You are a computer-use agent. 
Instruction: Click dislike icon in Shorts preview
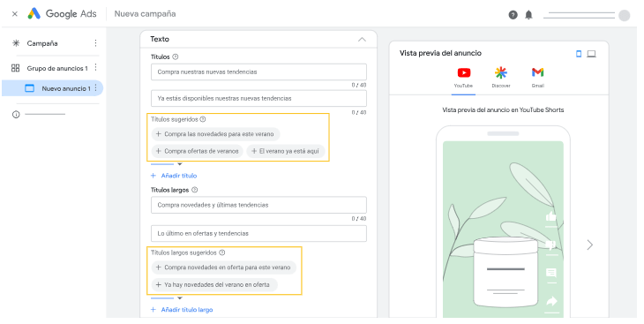[x=550, y=245]
